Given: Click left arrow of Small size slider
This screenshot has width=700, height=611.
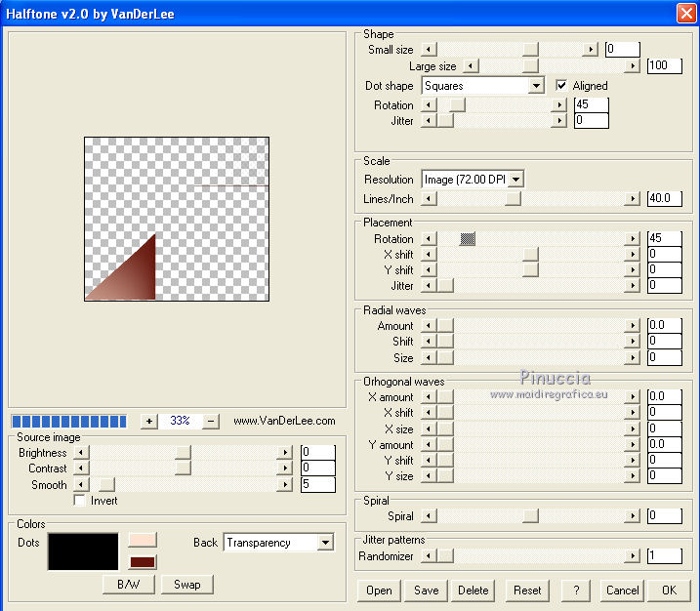Looking at the screenshot, I should (x=429, y=49).
